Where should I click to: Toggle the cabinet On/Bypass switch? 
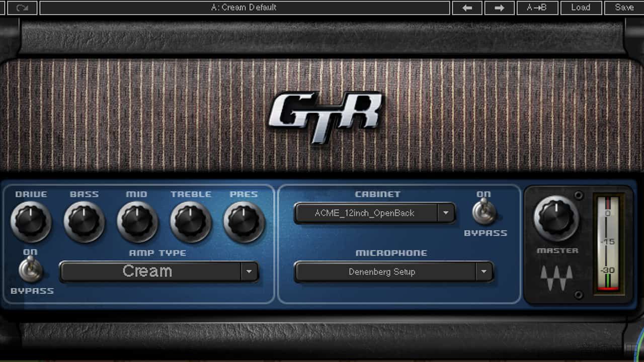pyautogui.click(x=484, y=212)
